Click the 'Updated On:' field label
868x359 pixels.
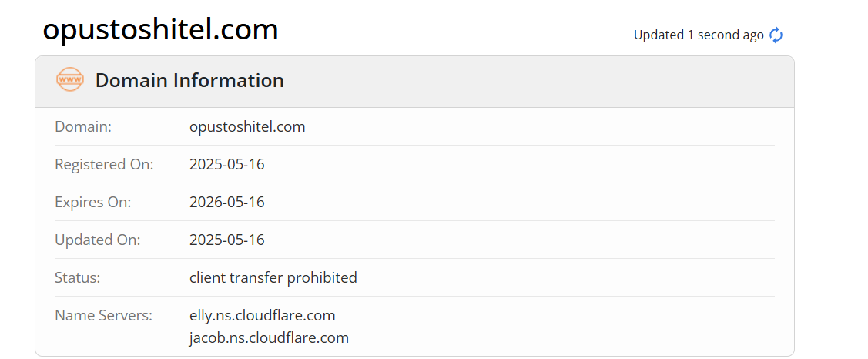[97, 240]
